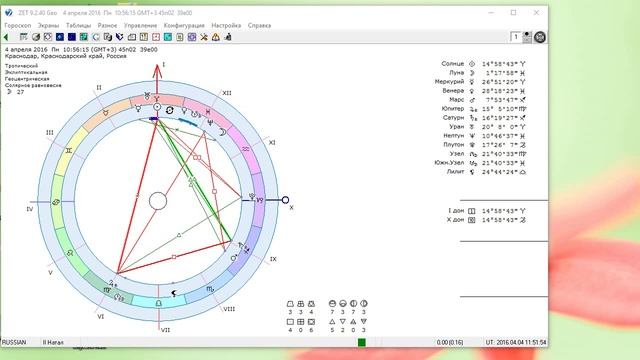Image resolution: width=640 pixels, height=360 pixels.
Task: Open the Экраны menu
Action: tap(49, 25)
